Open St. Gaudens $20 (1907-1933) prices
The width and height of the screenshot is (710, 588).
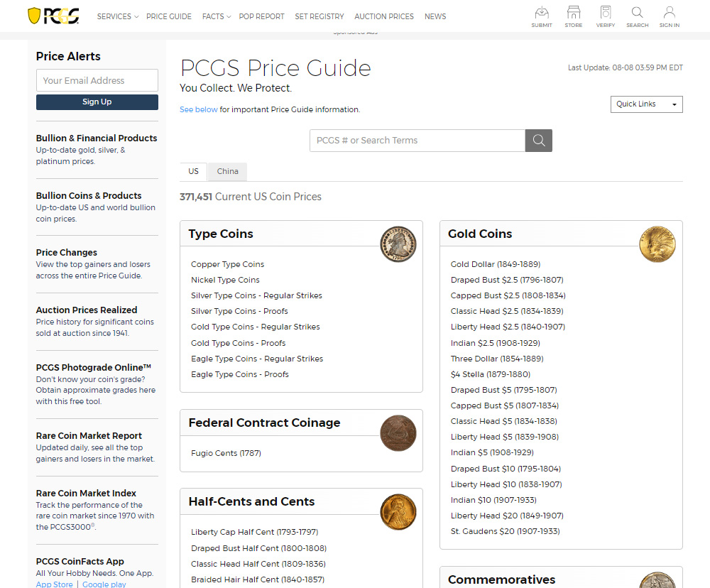[x=505, y=531]
